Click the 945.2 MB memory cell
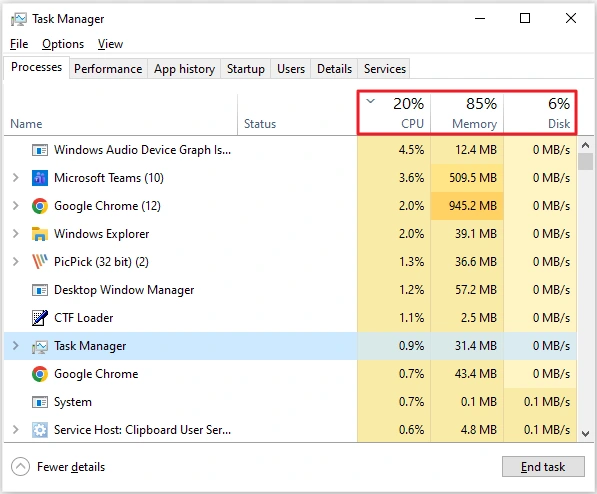This screenshot has height=494, width=597. (x=467, y=206)
